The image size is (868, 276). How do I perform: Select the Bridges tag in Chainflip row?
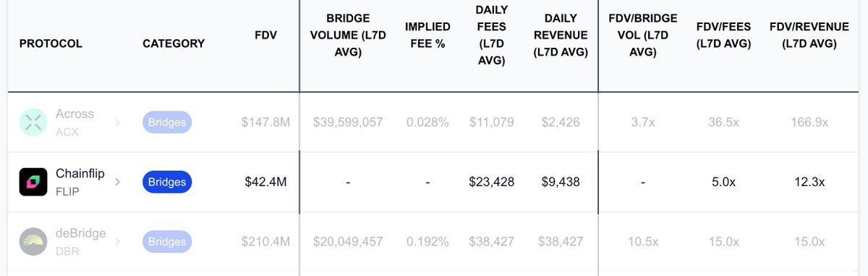tap(167, 182)
